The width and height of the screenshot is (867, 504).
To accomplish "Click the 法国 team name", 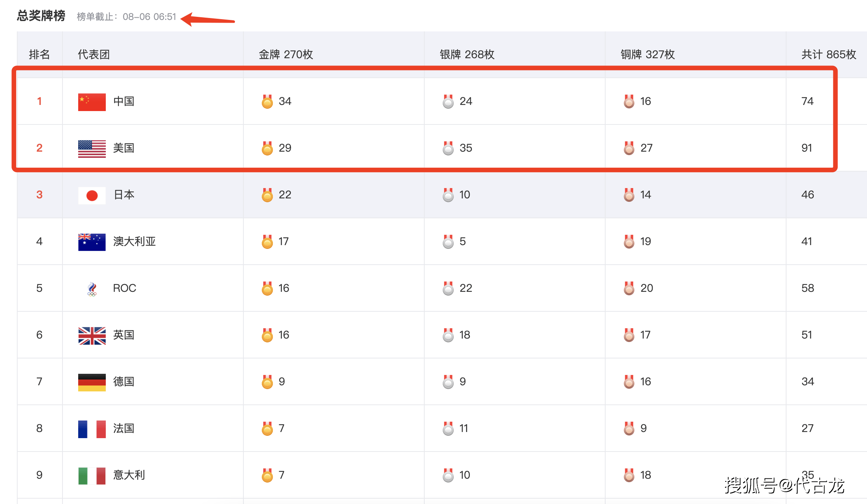I will click(x=124, y=429).
